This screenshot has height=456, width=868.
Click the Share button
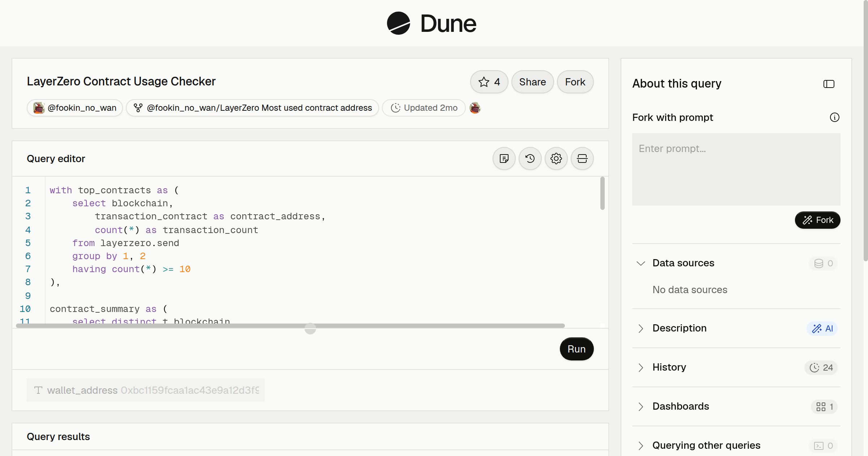coord(532,82)
